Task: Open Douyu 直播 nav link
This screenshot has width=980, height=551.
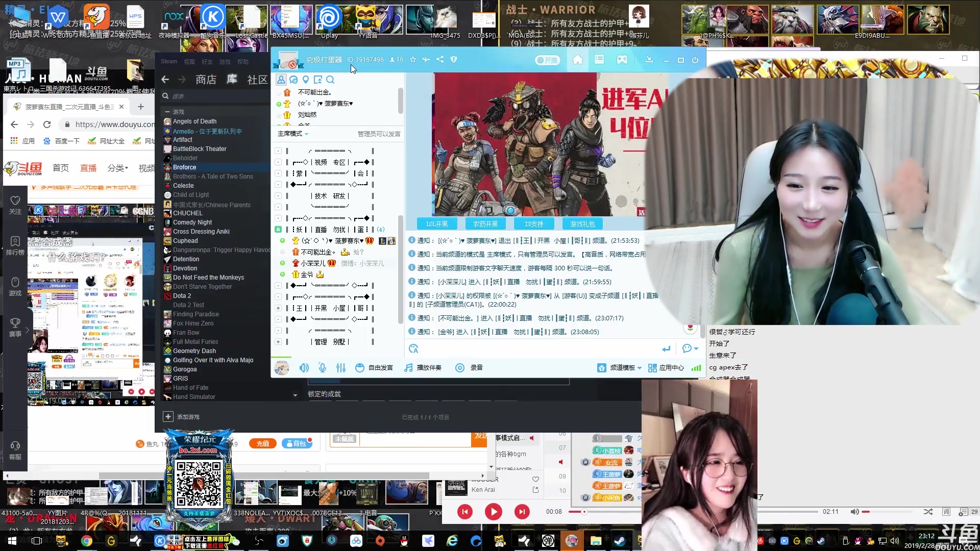Action: (x=88, y=168)
